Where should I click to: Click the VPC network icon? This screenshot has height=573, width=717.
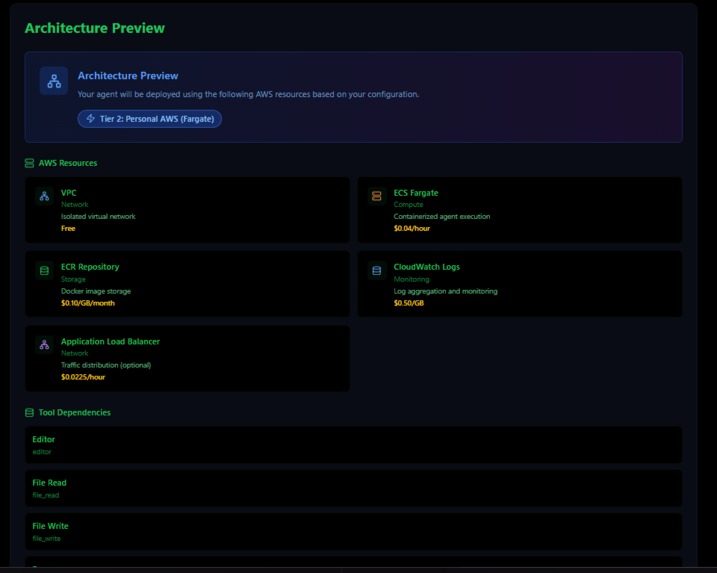[x=44, y=196]
